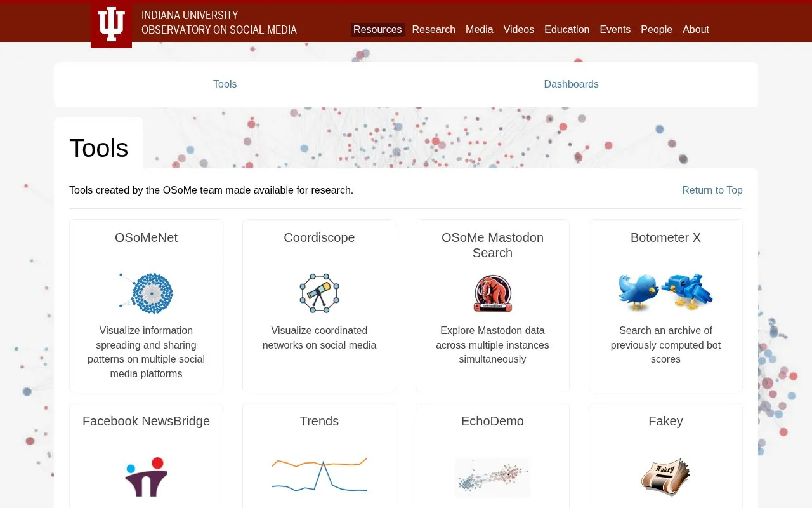Click the OSoMeNet description about spreading patterns

pyautogui.click(x=146, y=352)
